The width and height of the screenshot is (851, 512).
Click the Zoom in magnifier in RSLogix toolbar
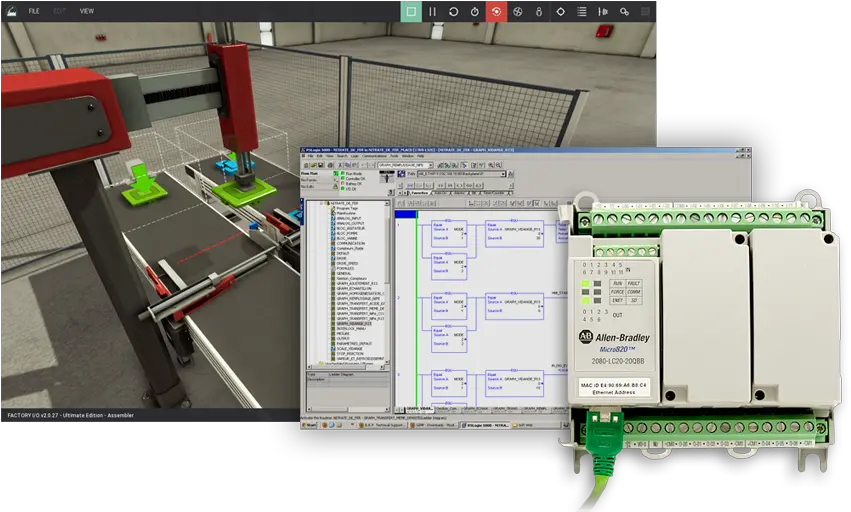[x=491, y=165]
